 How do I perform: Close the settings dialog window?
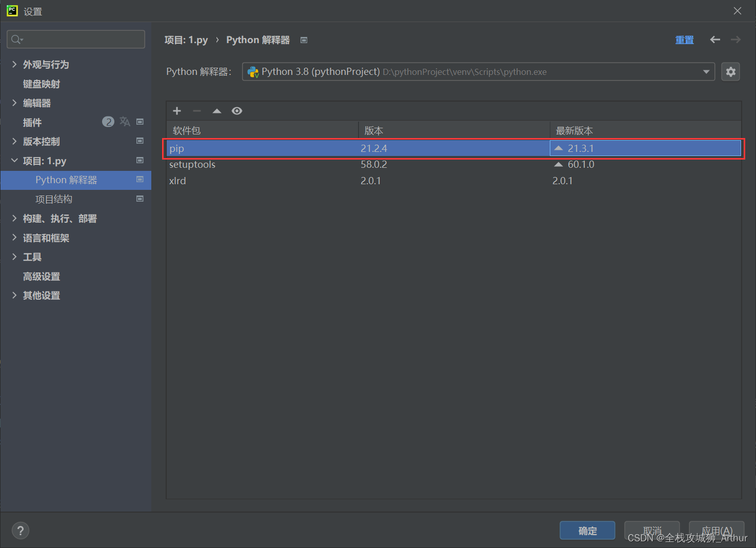click(x=738, y=11)
